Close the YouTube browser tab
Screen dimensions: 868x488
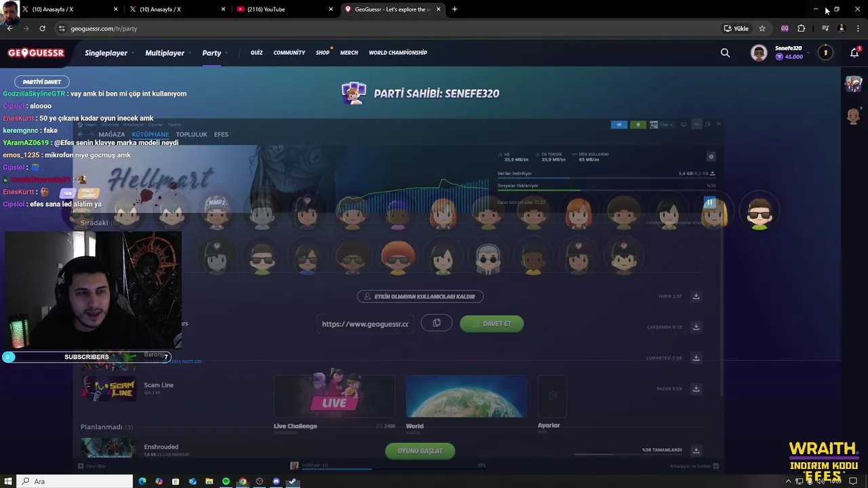click(x=331, y=9)
